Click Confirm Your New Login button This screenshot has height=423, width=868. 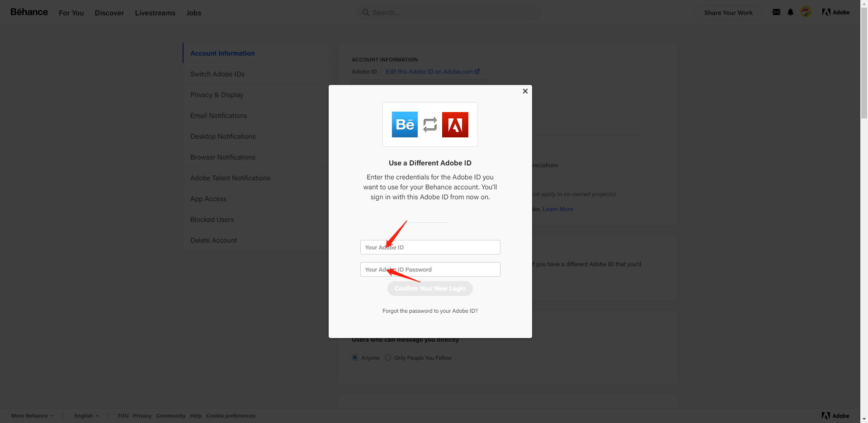[430, 288]
